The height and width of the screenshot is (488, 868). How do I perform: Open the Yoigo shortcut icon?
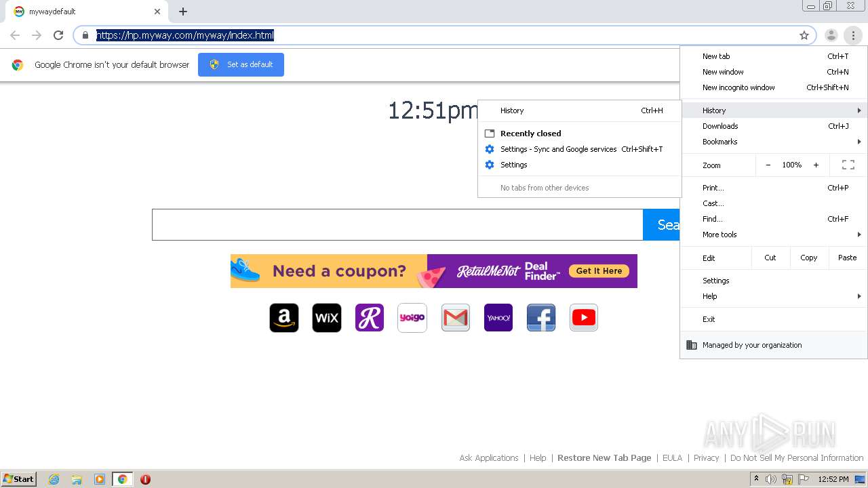pos(412,318)
